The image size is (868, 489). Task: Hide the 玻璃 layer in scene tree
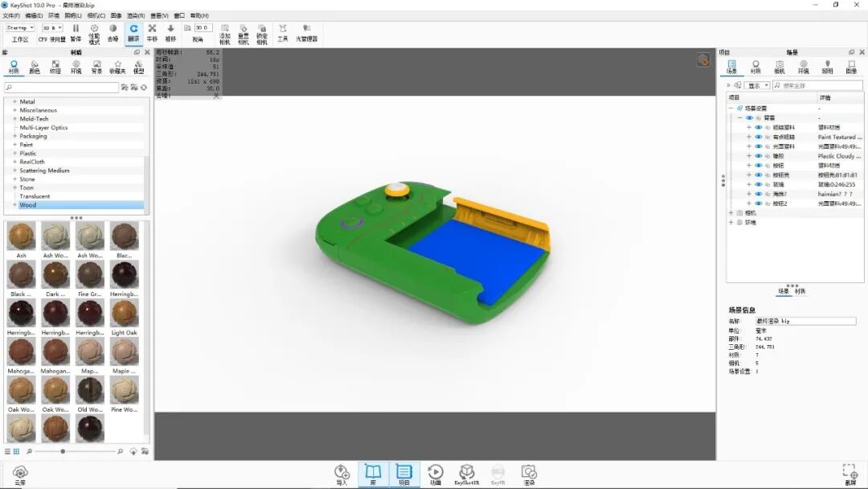757,183
